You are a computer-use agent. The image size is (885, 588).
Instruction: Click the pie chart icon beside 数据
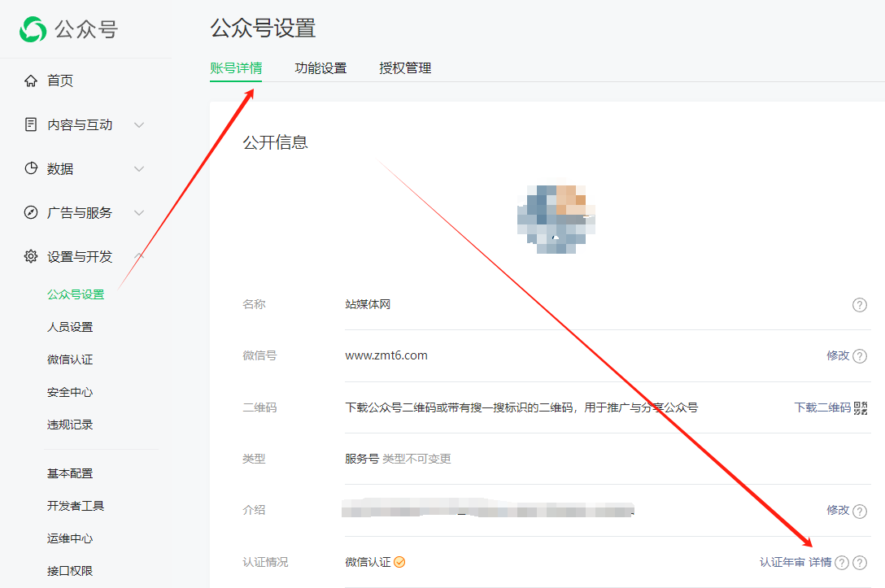(x=31, y=168)
